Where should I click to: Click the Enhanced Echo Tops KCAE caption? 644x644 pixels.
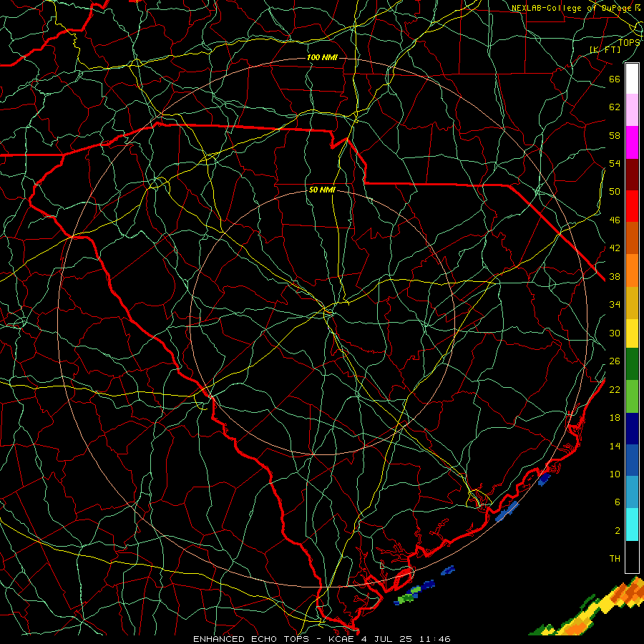click(321, 639)
